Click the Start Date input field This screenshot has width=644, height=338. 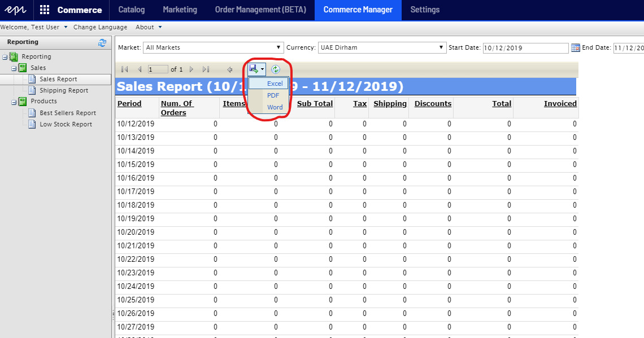click(x=525, y=48)
